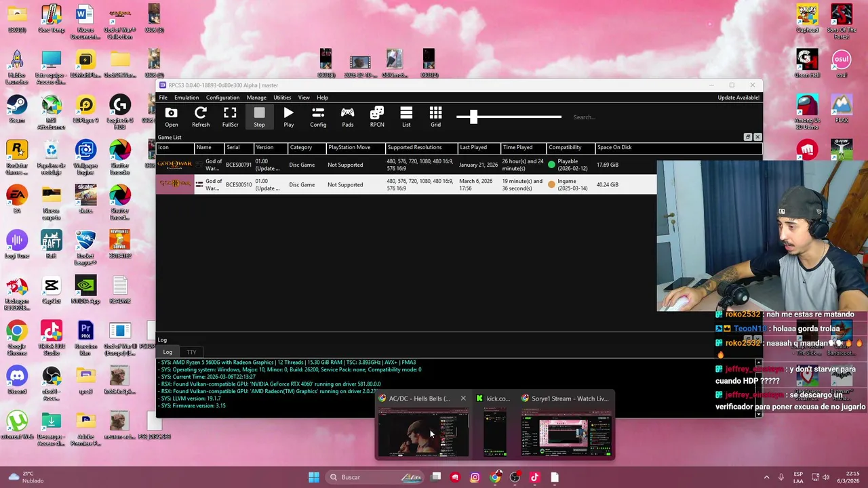Switch to Grid view icon
Screen dimensions: 868x488
click(435, 117)
